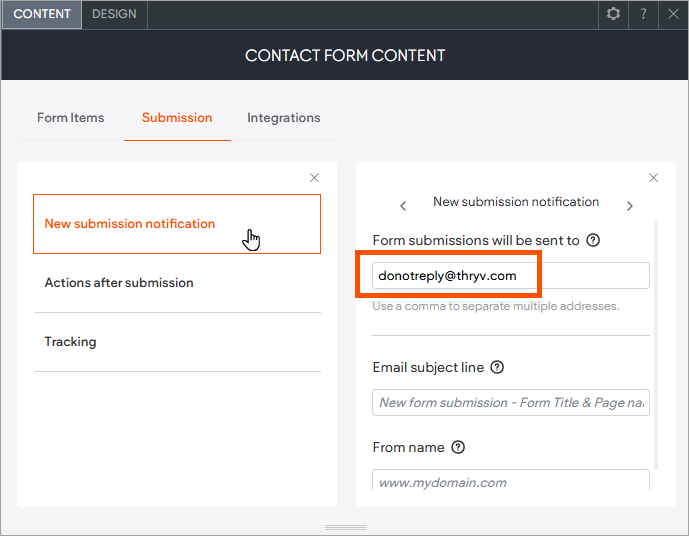Close the left submission options panel
This screenshot has height=536, width=689.
[314, 178]
